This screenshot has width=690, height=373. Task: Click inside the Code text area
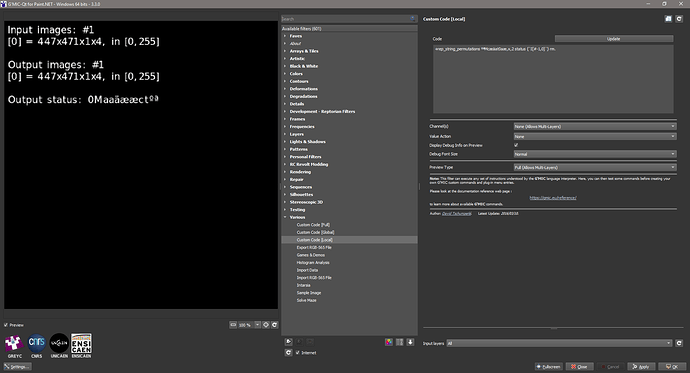[x=553, y=79]
